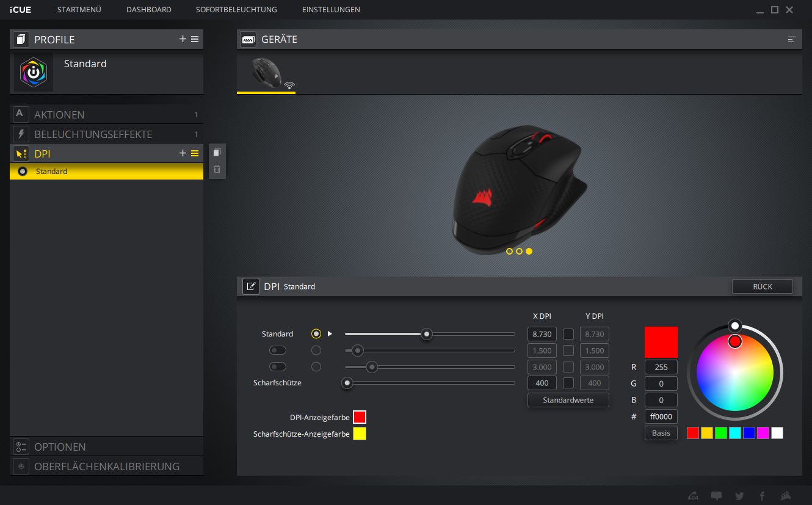Copy the selected DPI preset
This screenshot has height=505, width=812.
pos(217,152)
